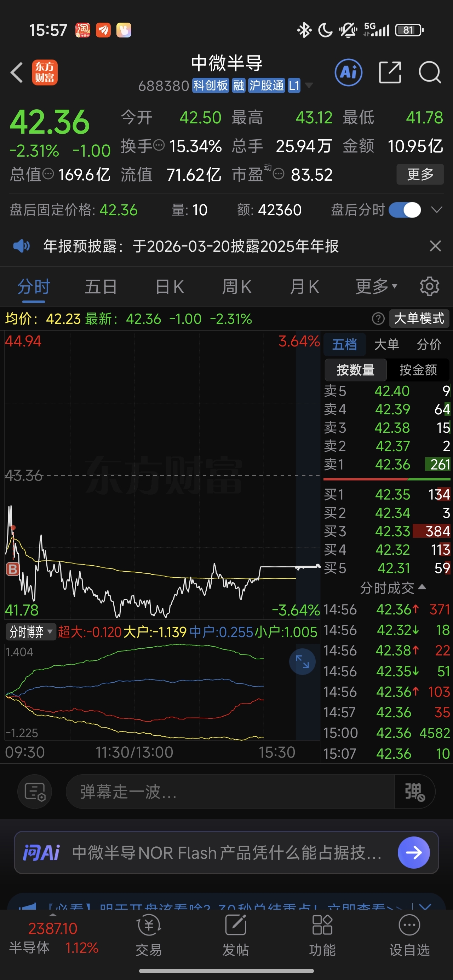Tap the share icon in the header
The image size is (453, 980).
(x=390, y=72)
